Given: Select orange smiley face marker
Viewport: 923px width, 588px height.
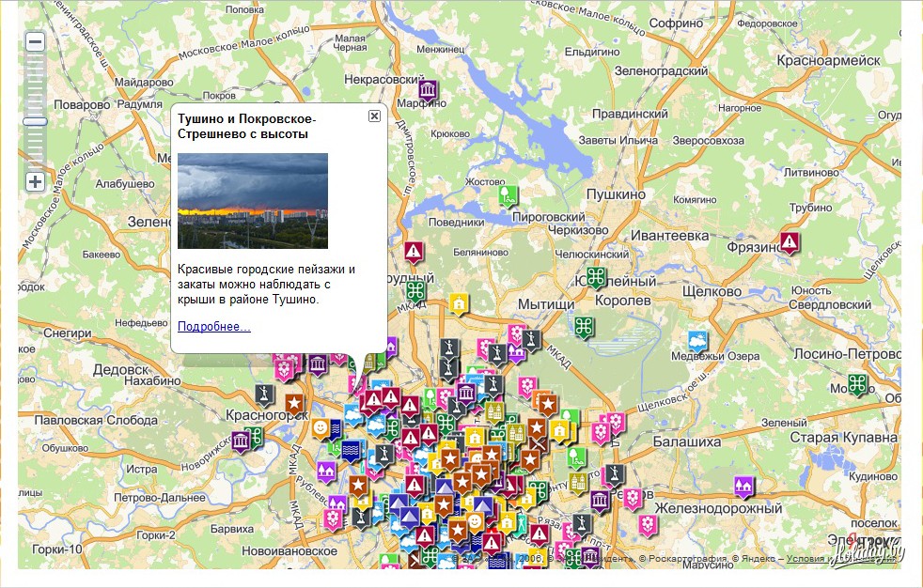Looking at the screenshot, I should 321,428.
